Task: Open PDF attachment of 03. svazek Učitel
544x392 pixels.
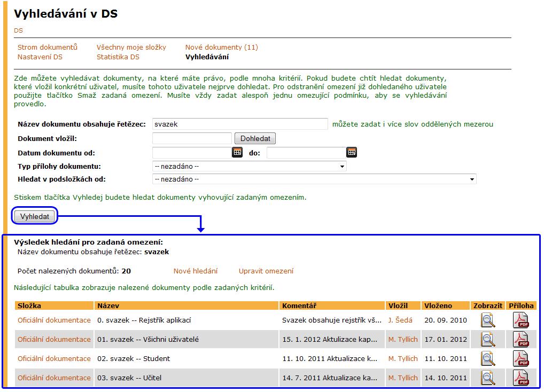Action: pos(521,378)
